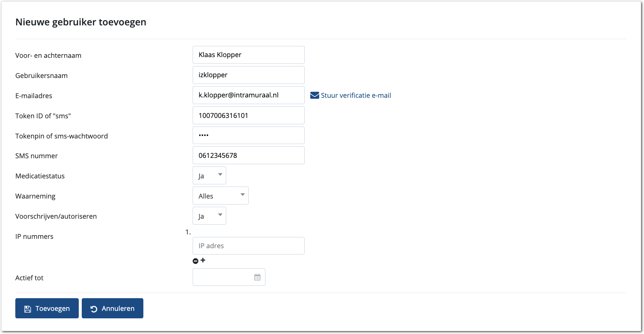This screenshot has width=644, height=334.
Task: Click the Token ID input field
Action: point(248,115)
